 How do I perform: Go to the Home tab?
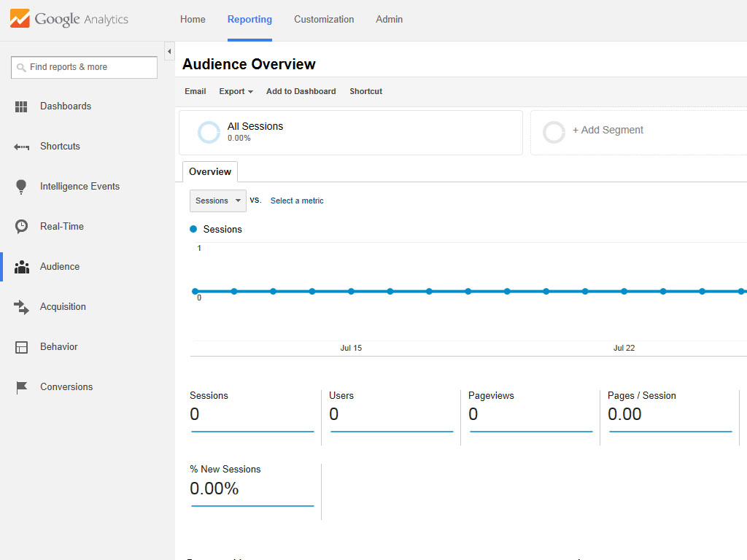[193, 20]
